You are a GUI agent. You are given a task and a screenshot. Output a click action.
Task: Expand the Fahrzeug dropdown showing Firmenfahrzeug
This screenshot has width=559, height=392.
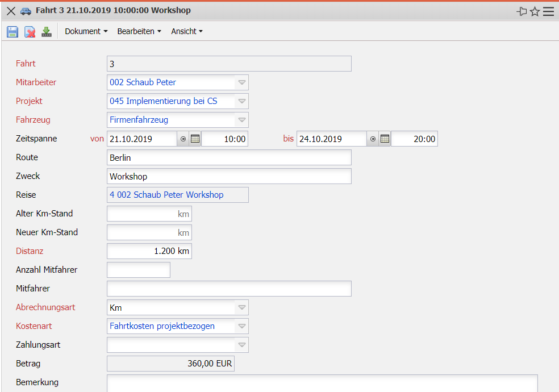(242, 120)
